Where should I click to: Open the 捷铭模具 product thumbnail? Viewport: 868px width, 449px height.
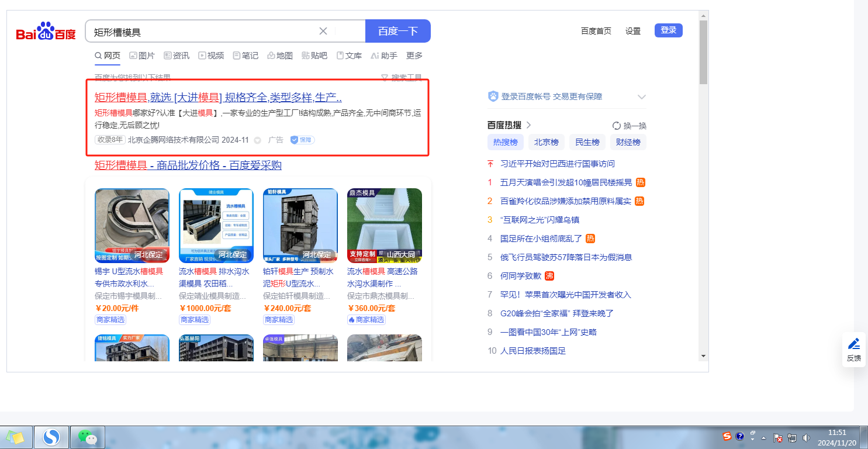click(132, 347)
